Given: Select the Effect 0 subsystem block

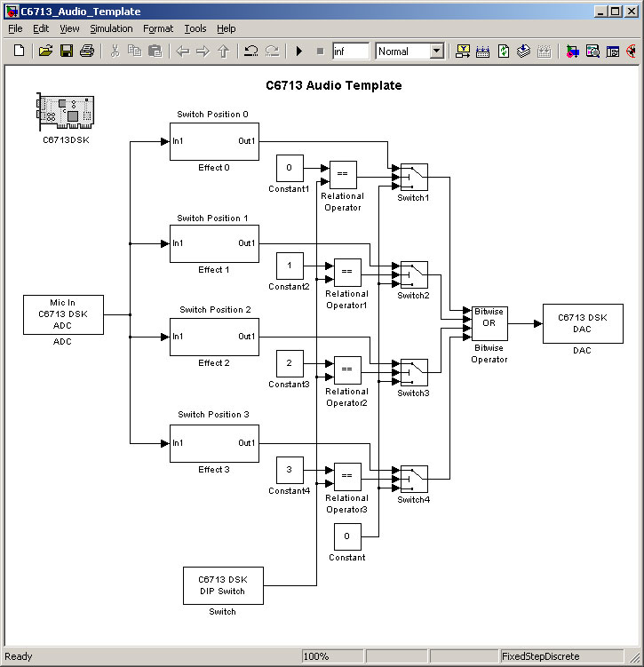Looking at the screenshot, I should click(x=214, y=141).
